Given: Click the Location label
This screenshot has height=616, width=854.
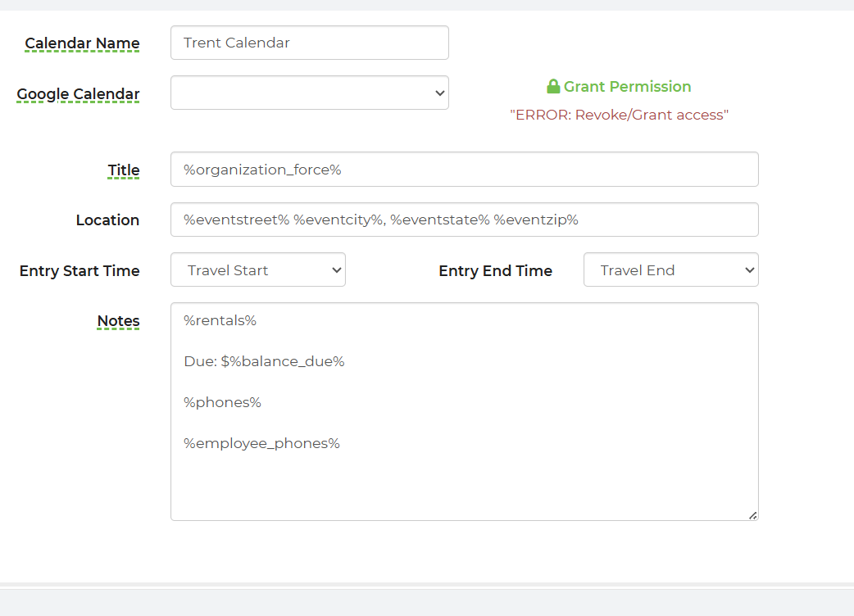Looking at the screenshot, I should (x=107, y=220).
